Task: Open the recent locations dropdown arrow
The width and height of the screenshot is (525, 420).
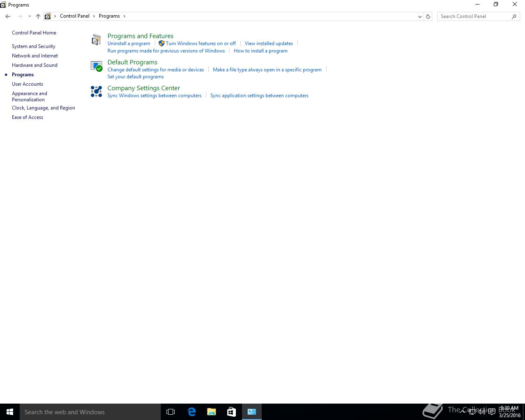Action: (x=30, y=16)
